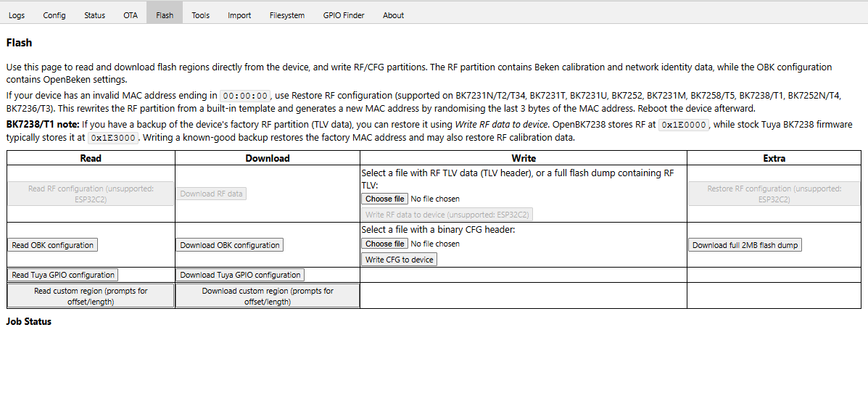
Task: Click the Download column header
Action: pyautogui.click(x=268, y=158)
